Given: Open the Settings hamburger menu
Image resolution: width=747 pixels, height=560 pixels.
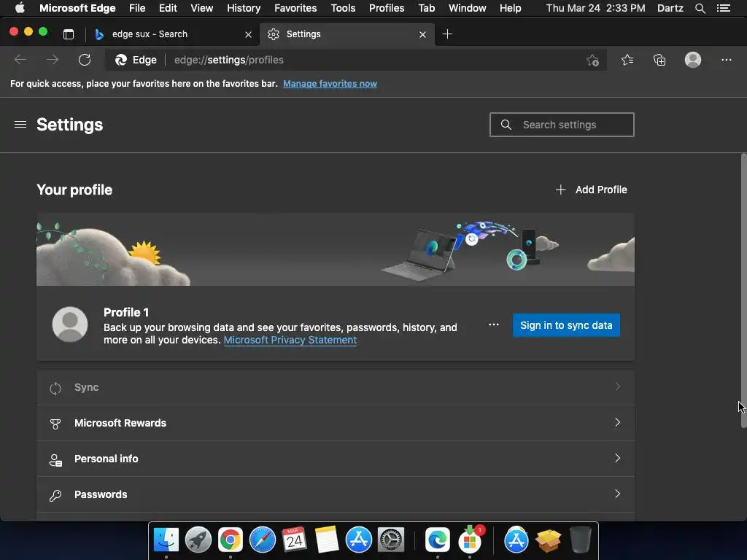Looking at the screenshot, I should click(x=20, y=125).
